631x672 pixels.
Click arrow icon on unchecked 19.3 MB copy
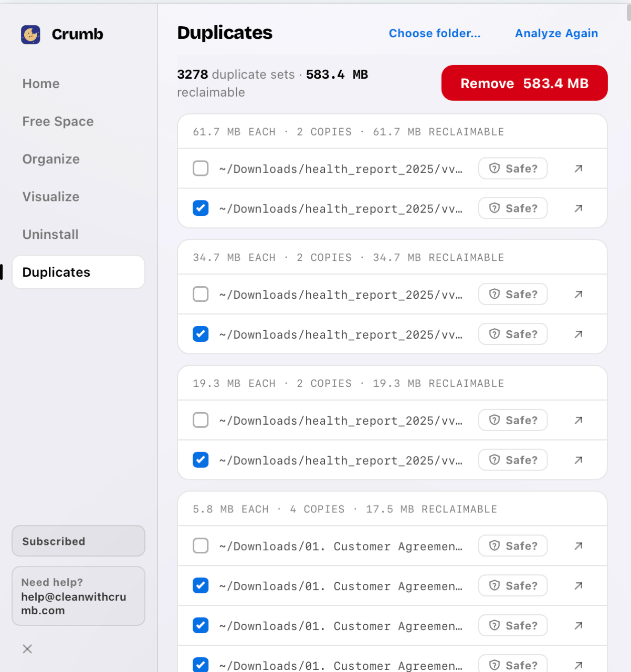point(579,420)
